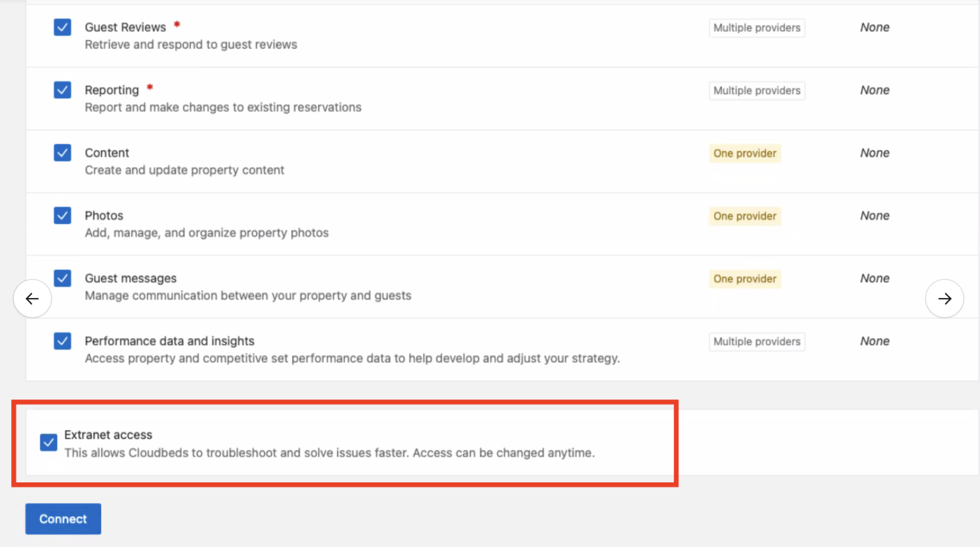Disable the Extranet access checkbox
This screenshot has width=980, height=547.
pyautogui.click(x=49, y=443)
